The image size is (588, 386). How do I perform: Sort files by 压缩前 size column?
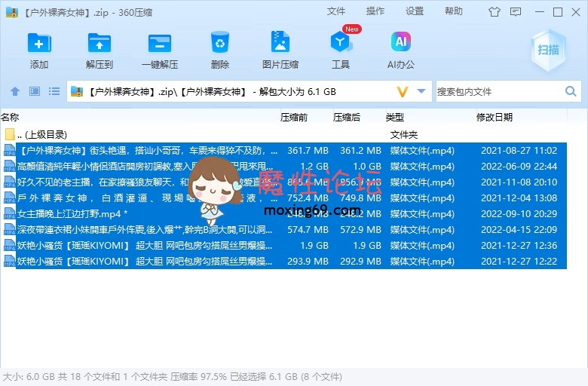tap(293, 117)
